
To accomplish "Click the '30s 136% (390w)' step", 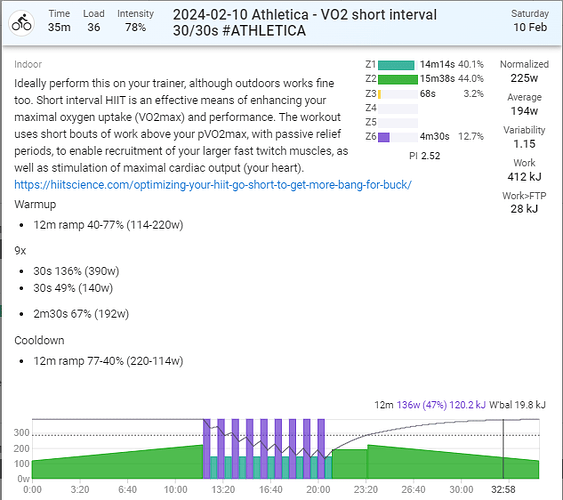I will pos(76,271).
